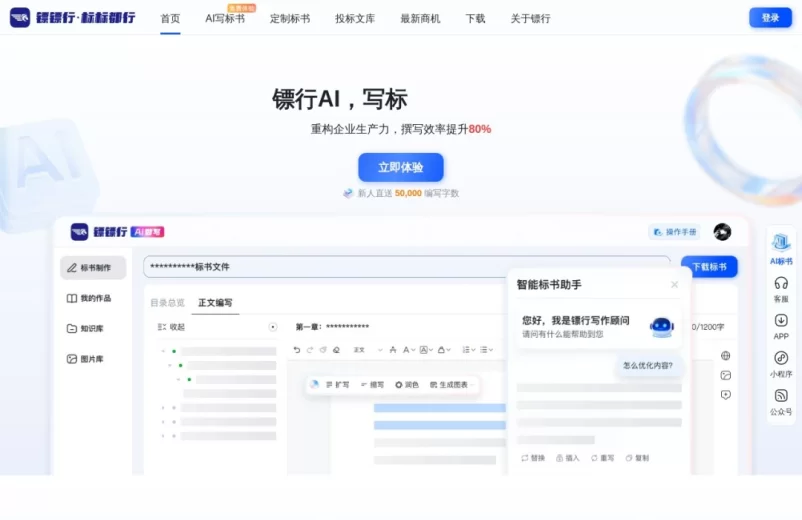Screen dimensions: 802x520
Task: Click the globe icon right of editor
Action: [x=725, y=356]
